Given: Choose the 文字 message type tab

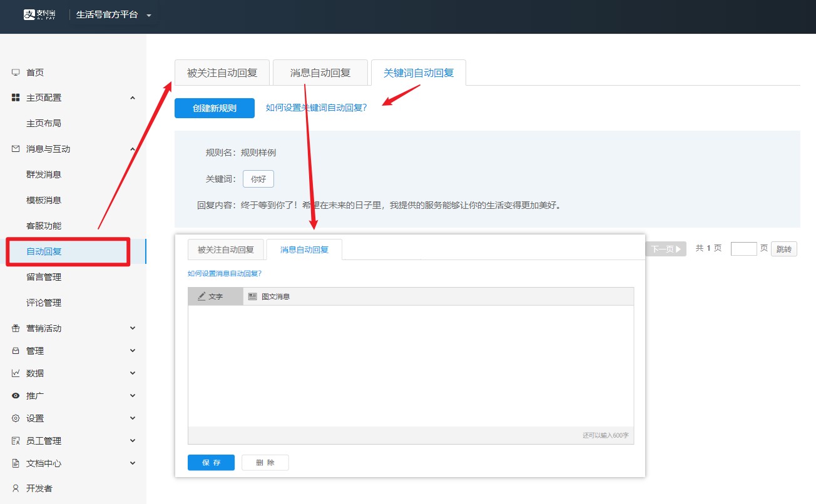Looking at the screenshot, I should (215, 296).
